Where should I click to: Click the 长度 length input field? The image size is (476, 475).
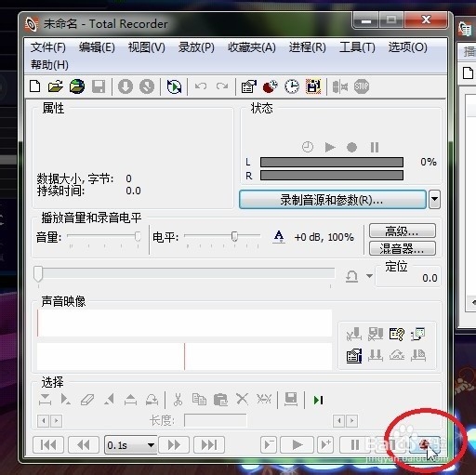216,421
